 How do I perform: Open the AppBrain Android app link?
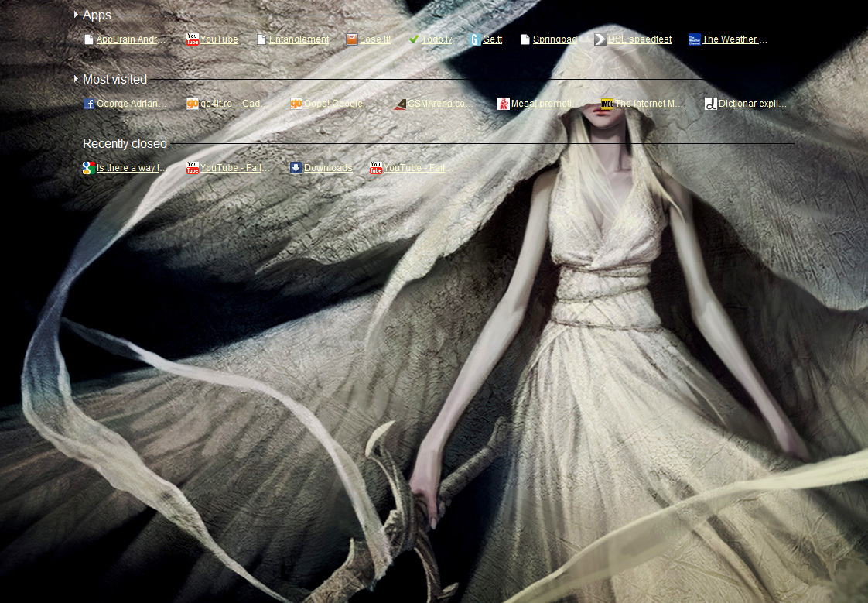(132, 39)
